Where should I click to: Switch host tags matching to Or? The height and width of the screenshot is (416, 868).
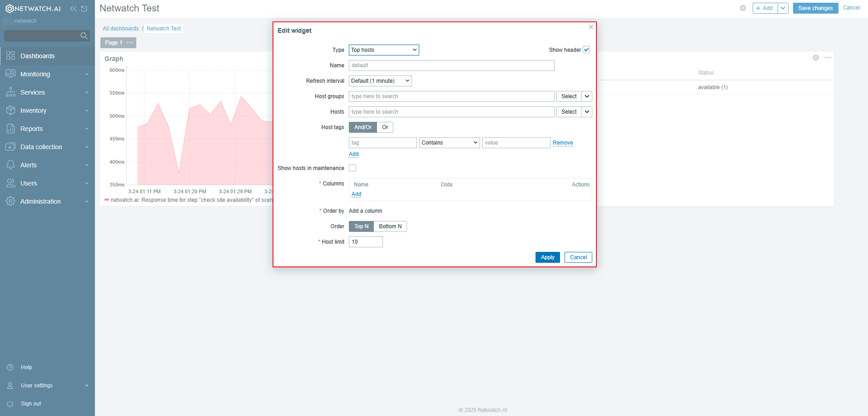tap(385, 127)
